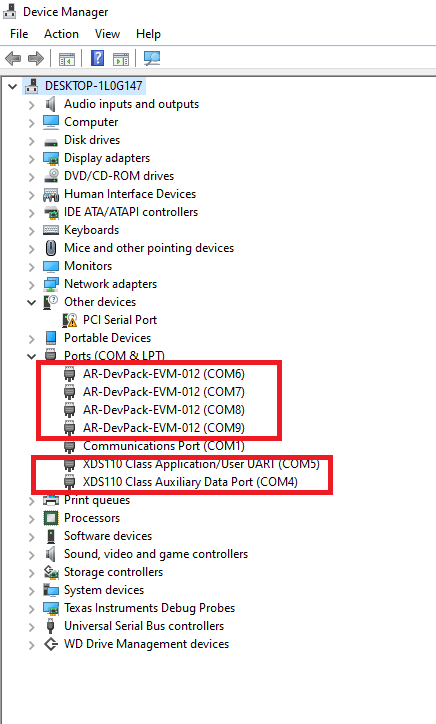Viewport: 436px width, 724px height.
Task: Click the Texas Instruments Debug Probes icon
Action: (x=51, y=608)
